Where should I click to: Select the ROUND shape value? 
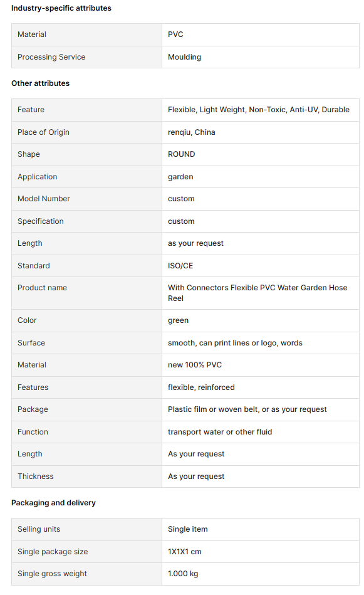(181, 154)
